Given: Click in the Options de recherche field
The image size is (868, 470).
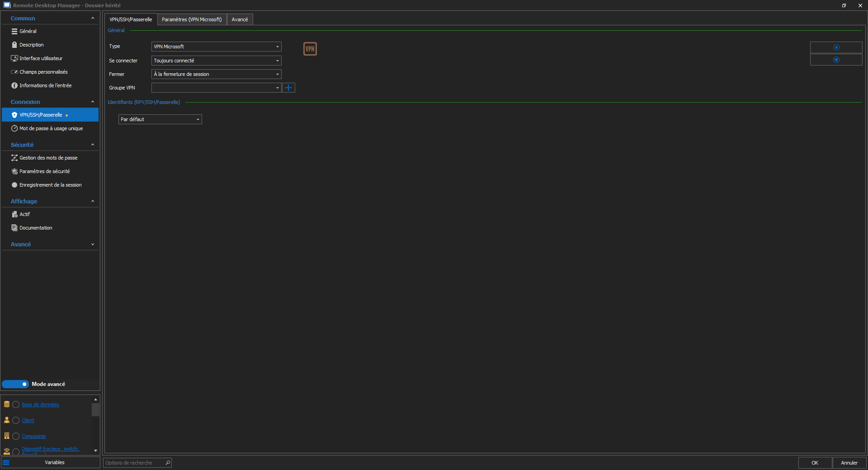Looking at the screenshot, I should tap(133, 463).
